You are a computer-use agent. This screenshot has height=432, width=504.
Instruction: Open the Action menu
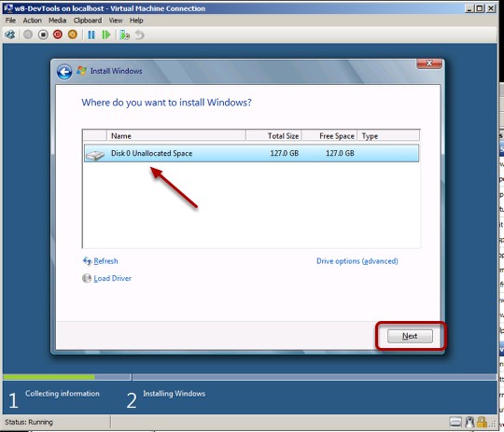pyautogui.click(x=32, y=21)
